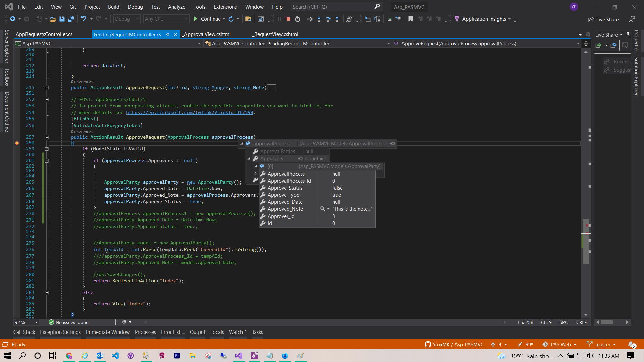Click the Restart debugging icon

[x=298, y=19]
